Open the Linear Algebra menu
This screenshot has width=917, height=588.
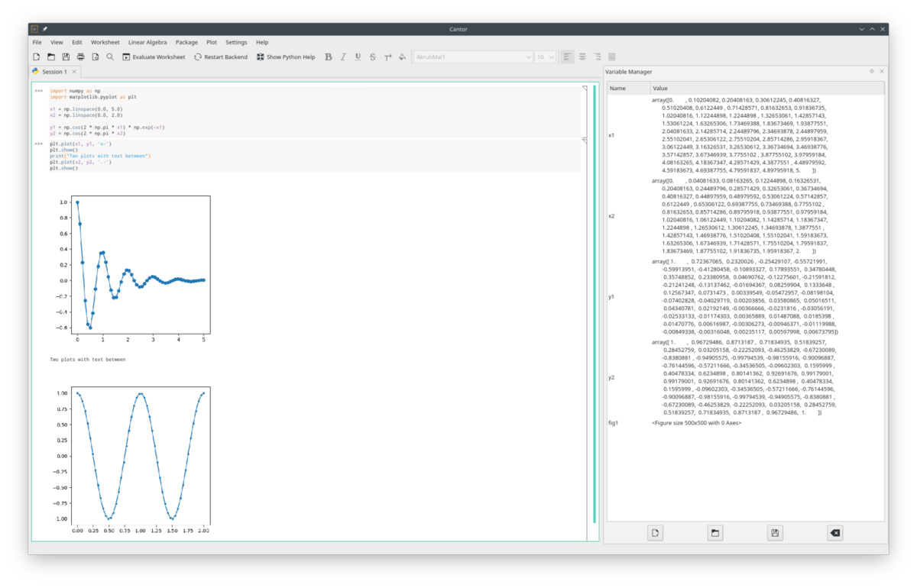[147, 42]
